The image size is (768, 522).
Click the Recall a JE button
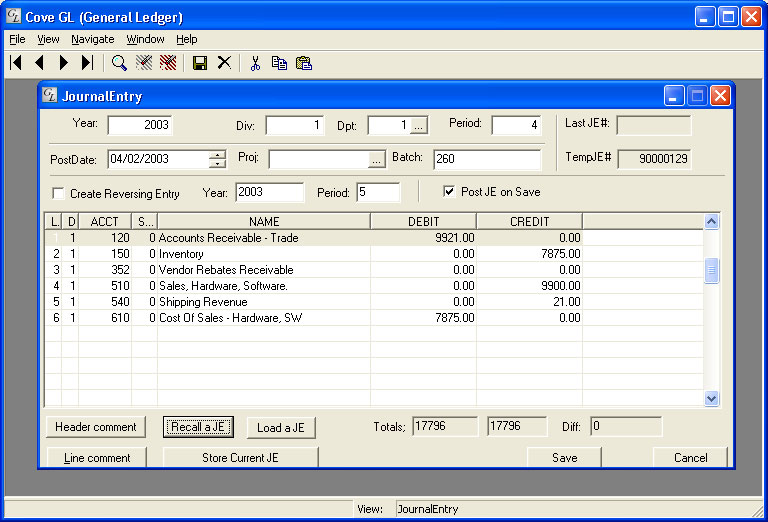[x=198, y=427]
